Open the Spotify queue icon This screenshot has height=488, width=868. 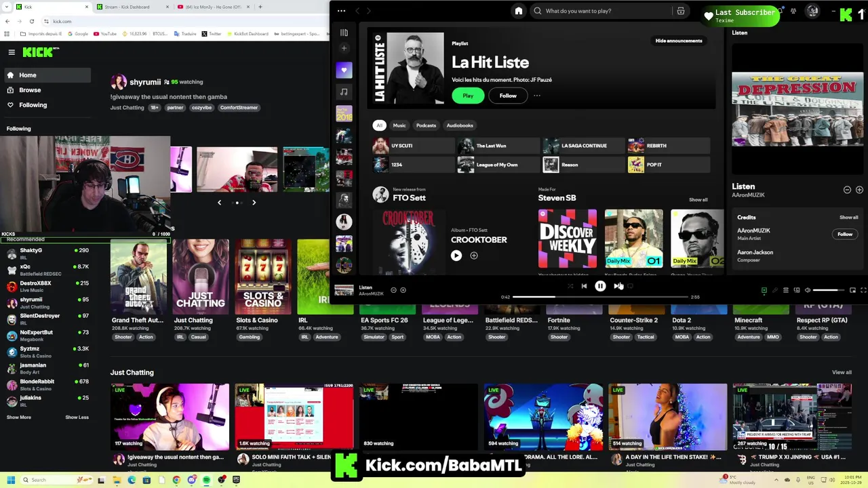(x=786, y=290)
